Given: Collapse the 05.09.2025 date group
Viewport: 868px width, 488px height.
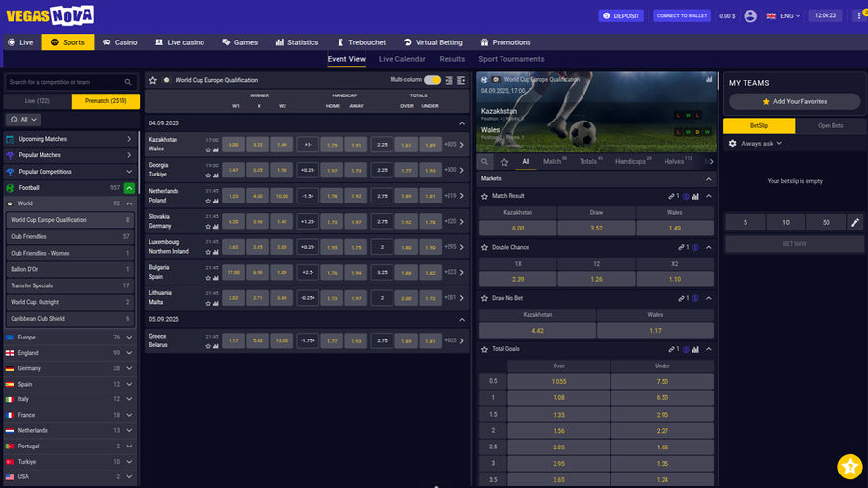Looking at the screenshot, I should coord(462,320).
